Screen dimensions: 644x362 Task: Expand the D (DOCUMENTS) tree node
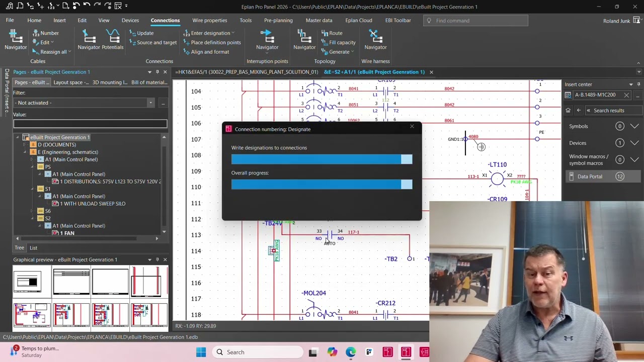[x=25, y=145]
